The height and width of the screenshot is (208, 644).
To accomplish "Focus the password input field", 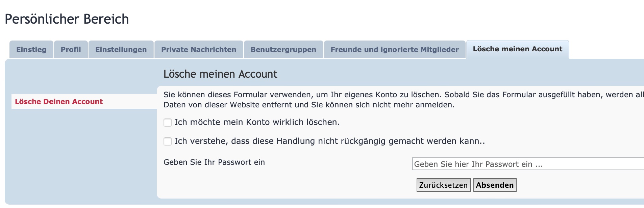I will tap(527, 164).
